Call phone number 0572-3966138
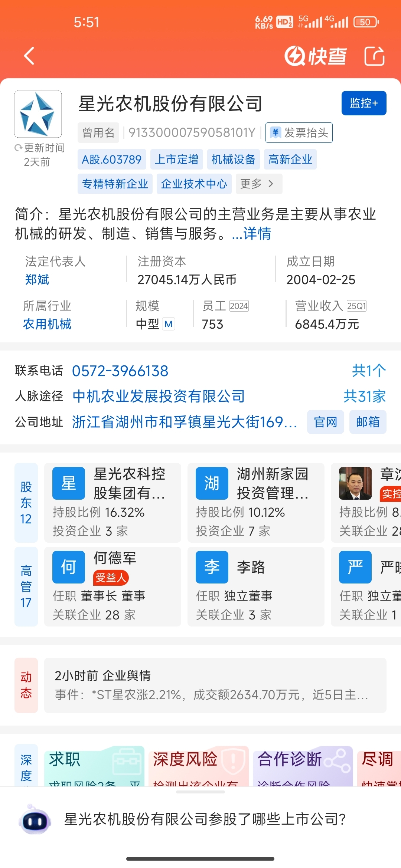 [120, 371]
